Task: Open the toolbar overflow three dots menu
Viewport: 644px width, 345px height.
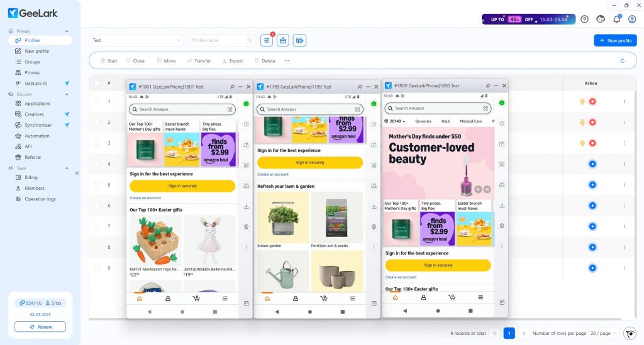Action: point(287,61)
